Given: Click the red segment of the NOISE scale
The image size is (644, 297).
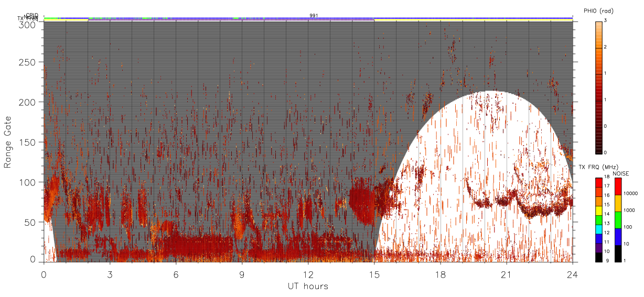Looking at the screenshot, I should pyautogui.click(x=618, y=186).
